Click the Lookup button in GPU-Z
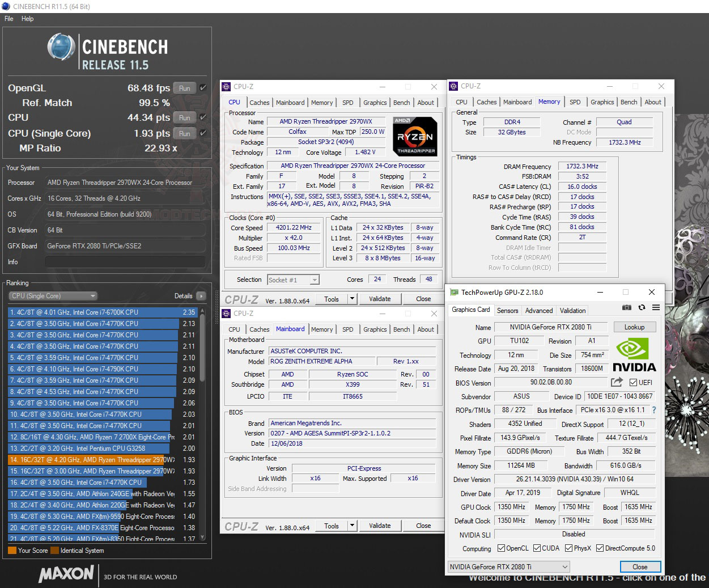Screen dimensions: 709x588 [x=634, y=327]
